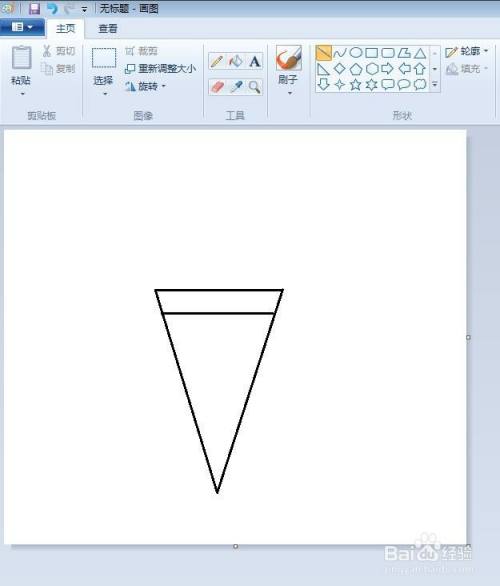Click the Redo arrow in title bar
The image size is (500, 586).
[70, 8]
